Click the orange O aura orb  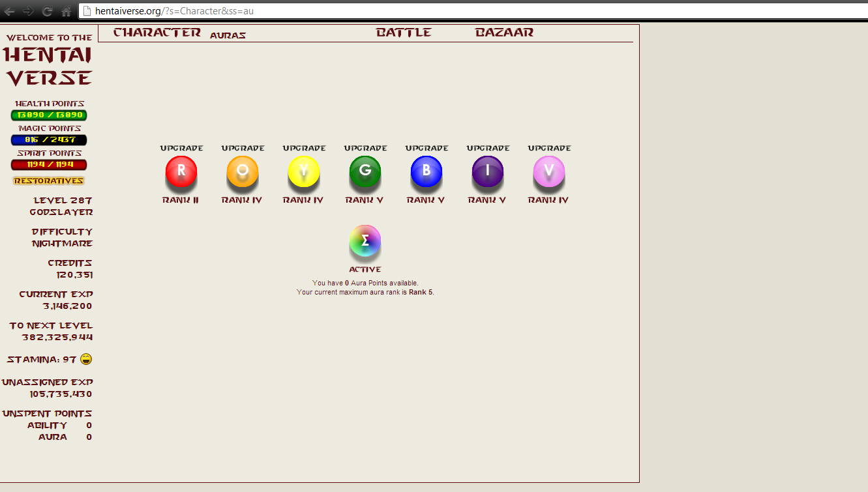pos(243,172)
